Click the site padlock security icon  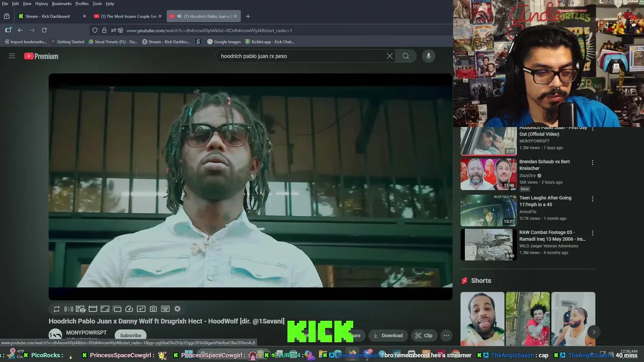pyautogui.click(x=104, y=30)
